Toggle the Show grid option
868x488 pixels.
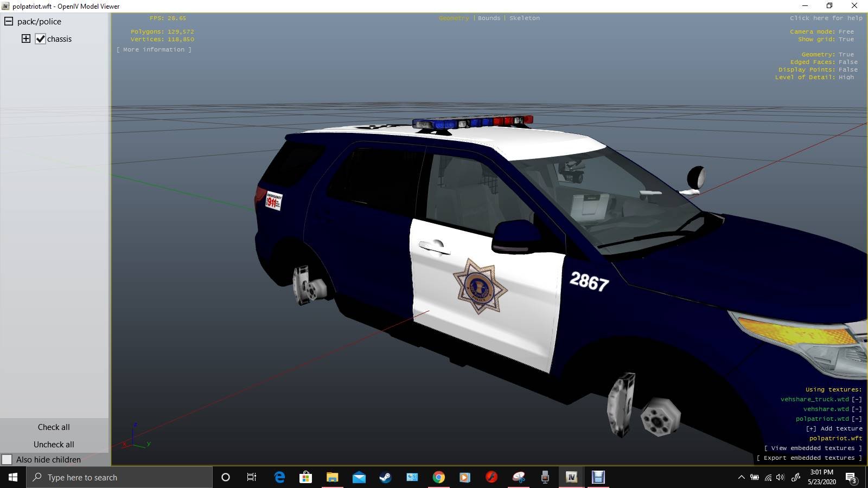tap(826, 39)
